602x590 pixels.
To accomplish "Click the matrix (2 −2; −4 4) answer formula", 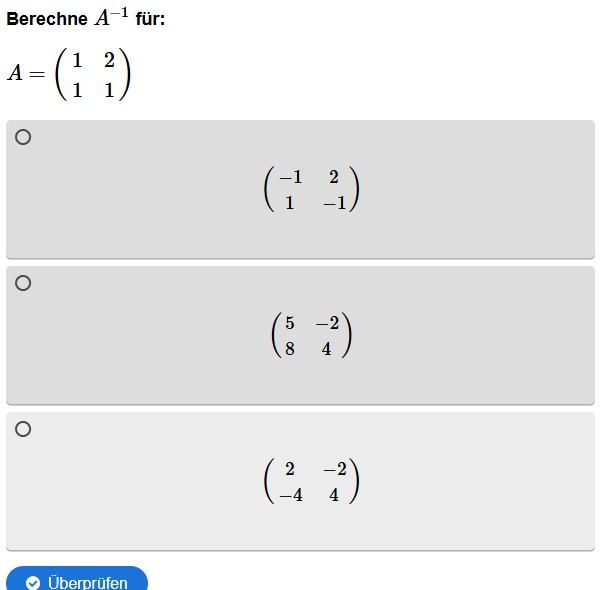I will click(x=311, y=482).
